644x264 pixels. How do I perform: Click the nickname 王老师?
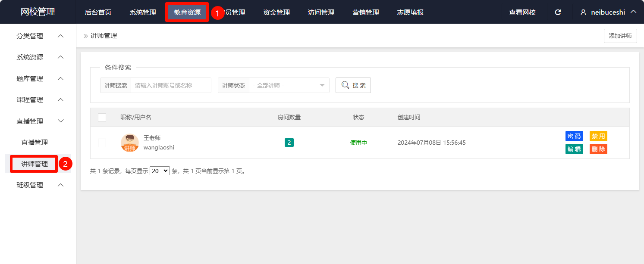pyautogui.click(x=152, y=138)
